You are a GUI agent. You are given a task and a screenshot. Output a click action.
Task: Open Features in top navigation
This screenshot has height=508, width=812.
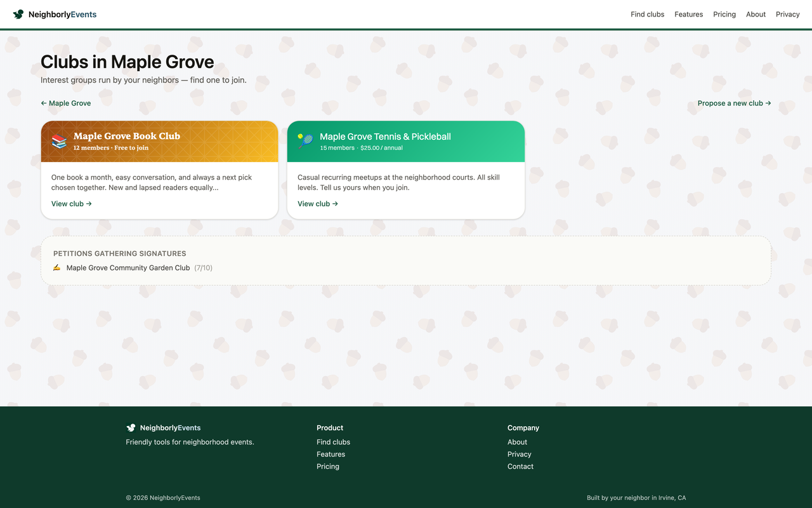click(x=689, y=14)
